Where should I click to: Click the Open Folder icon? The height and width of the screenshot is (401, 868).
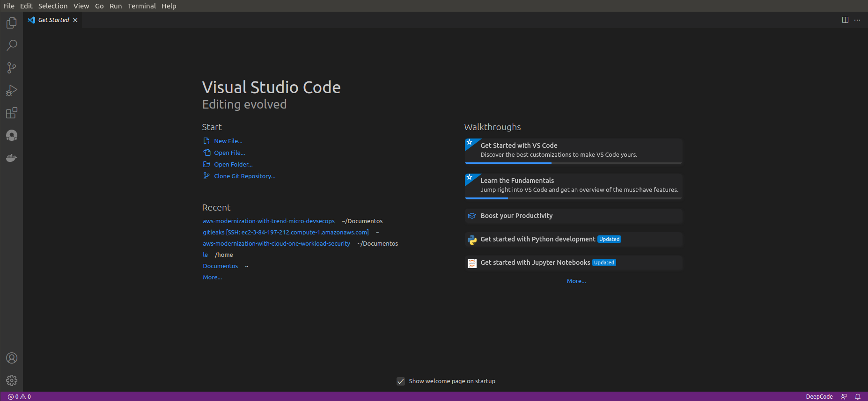[x=206, y=164]
